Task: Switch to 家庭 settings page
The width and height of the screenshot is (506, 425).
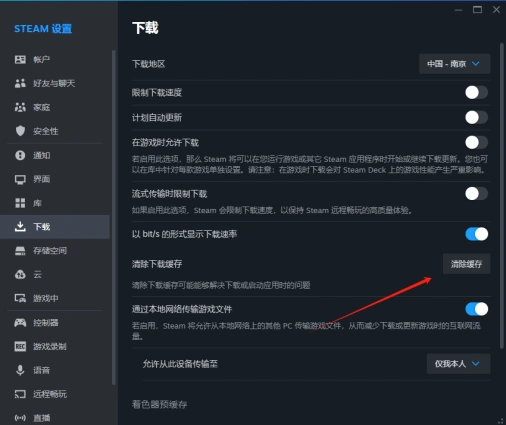Action: point(55,107)
